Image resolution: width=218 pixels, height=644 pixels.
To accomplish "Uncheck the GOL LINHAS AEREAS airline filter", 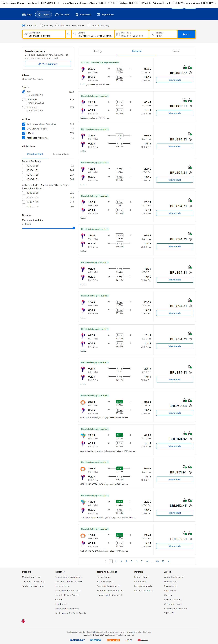I will click(24, 129).
